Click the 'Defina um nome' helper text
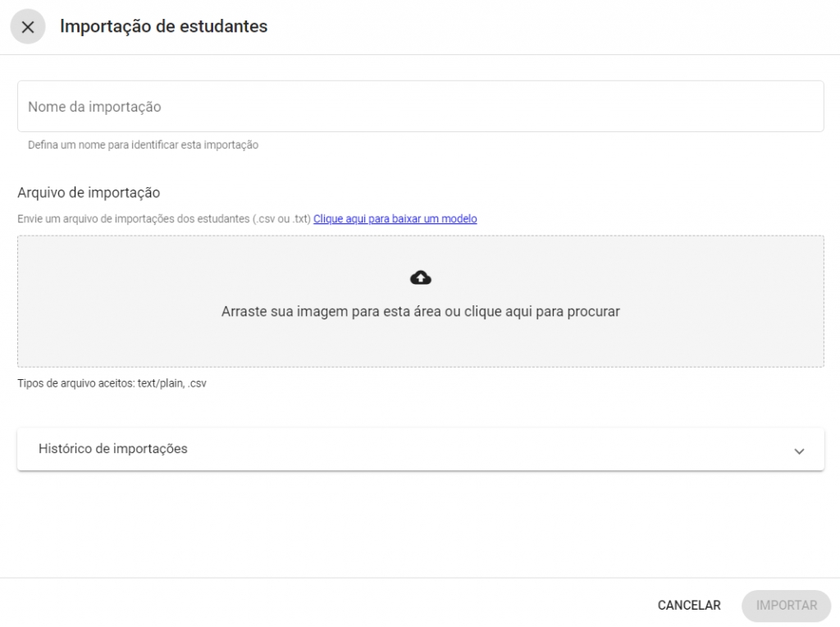The image size is (840, 627). [x=143, y=145]
